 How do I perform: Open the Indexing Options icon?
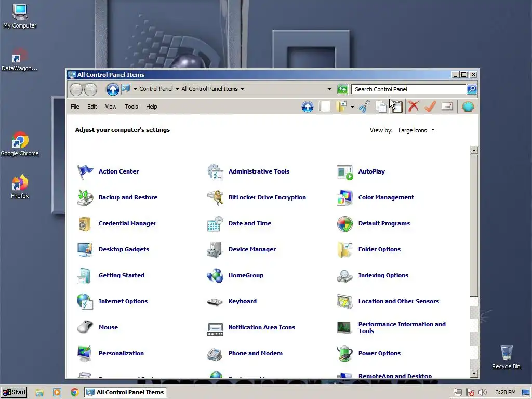pos(345,275)
